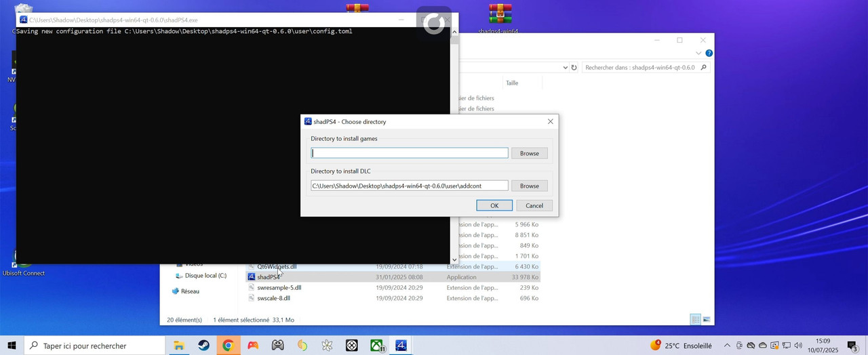
Task: Open the 25°C Ensoleillé weather widget
Action: [681, 346]
